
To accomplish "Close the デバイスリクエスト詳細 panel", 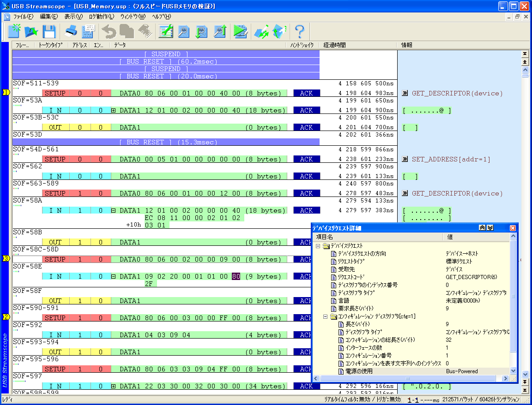I will 513,228.
